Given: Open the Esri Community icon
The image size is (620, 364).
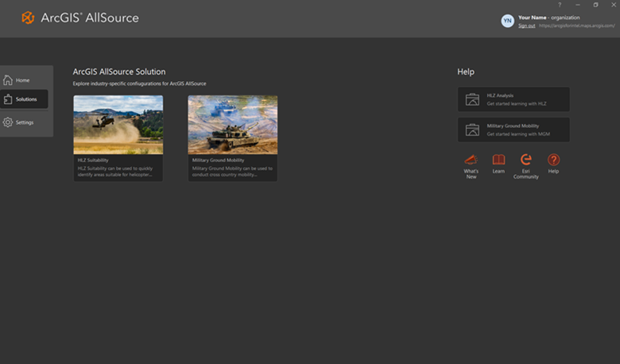Looking at the screenshot, I should (526, 160).
